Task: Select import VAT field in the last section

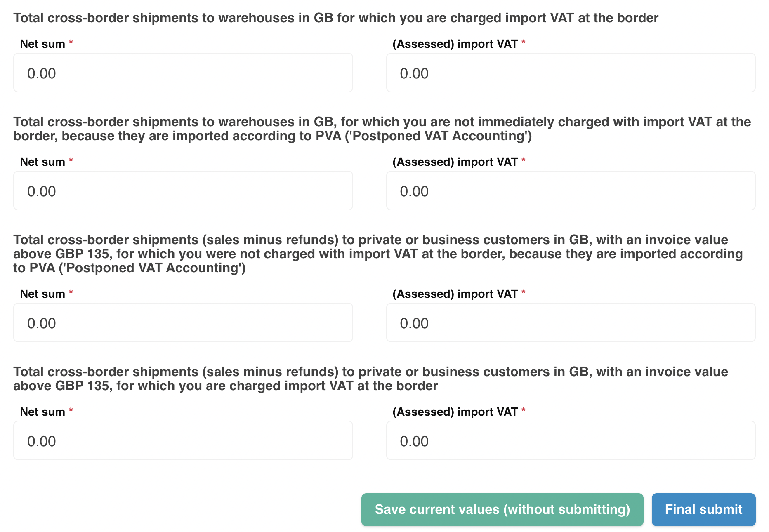Action: pyautogui.click(x=571, y=440)
